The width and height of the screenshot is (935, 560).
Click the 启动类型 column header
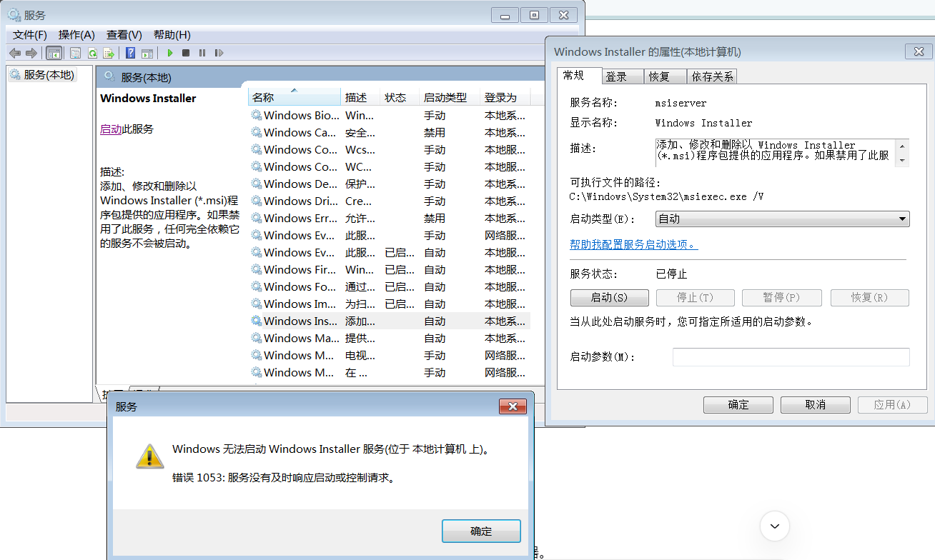(450, 97)
